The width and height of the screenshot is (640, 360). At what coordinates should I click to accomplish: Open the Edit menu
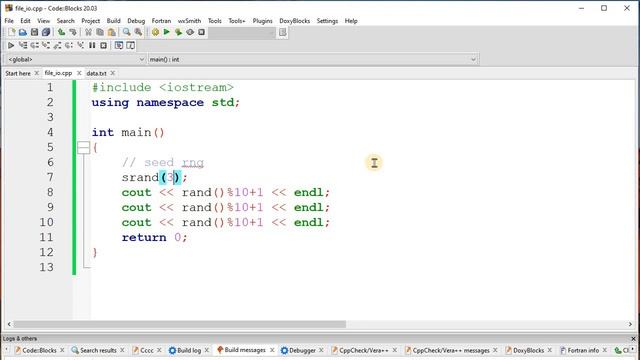point(25,21)
